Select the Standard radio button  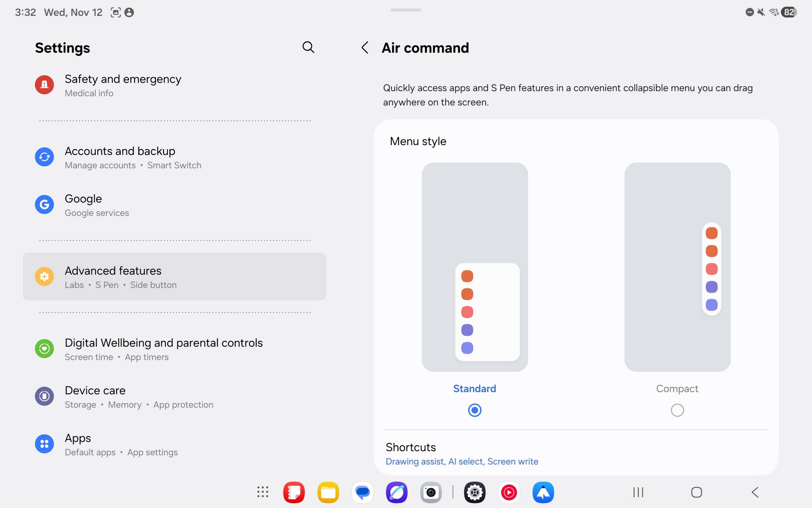[x=475, y=410]
